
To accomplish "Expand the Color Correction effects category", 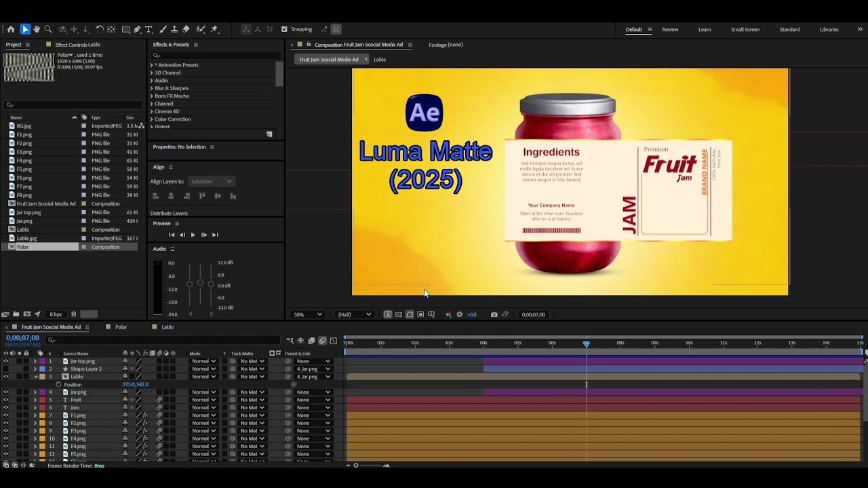I will (x=151, y=119).
